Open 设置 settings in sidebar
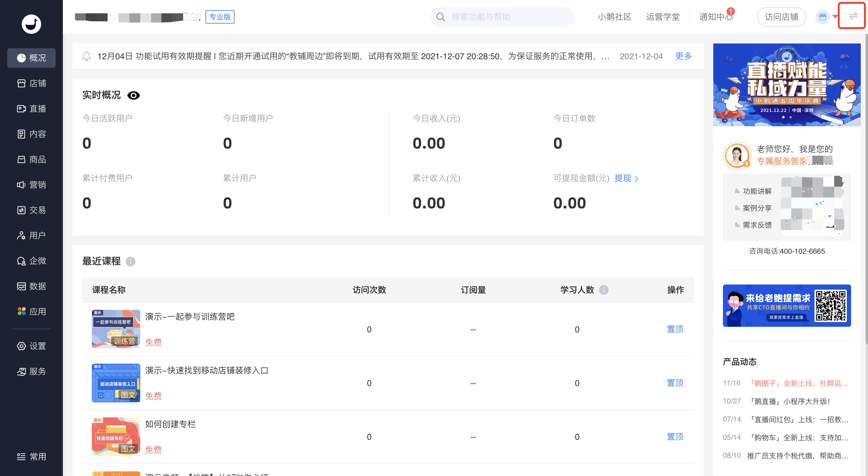Viewport: 868px width, 476px height. 31,346
